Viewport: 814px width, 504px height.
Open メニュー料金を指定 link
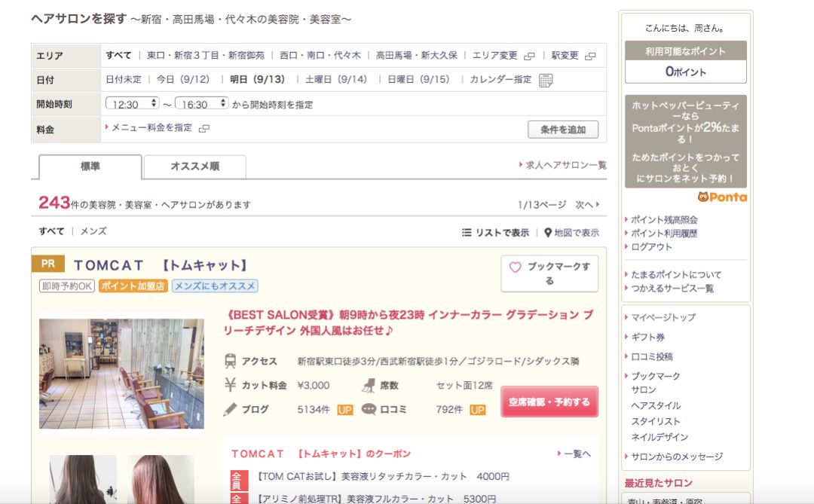[151, 127]
